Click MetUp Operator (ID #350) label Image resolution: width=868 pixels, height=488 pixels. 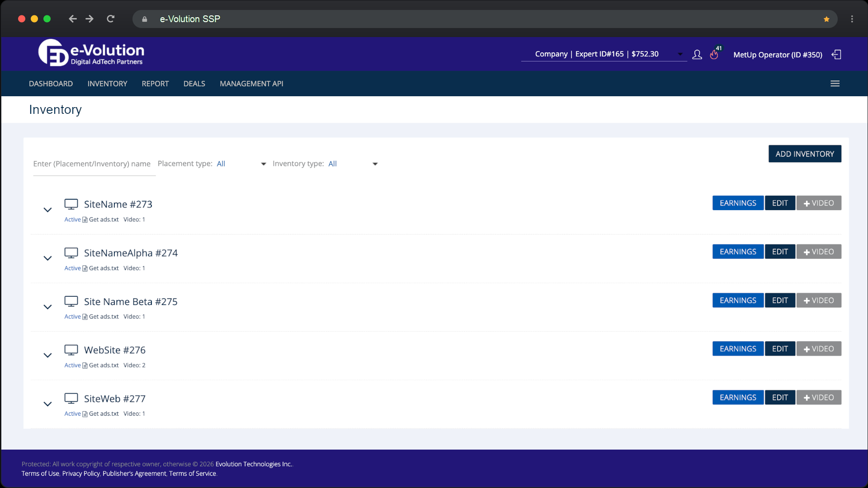click(x=778, y=55)
